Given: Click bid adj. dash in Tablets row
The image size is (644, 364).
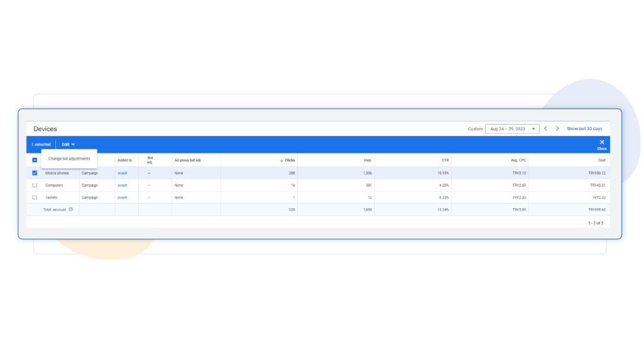Looking at the screenshot, I should tap(149, 197).
